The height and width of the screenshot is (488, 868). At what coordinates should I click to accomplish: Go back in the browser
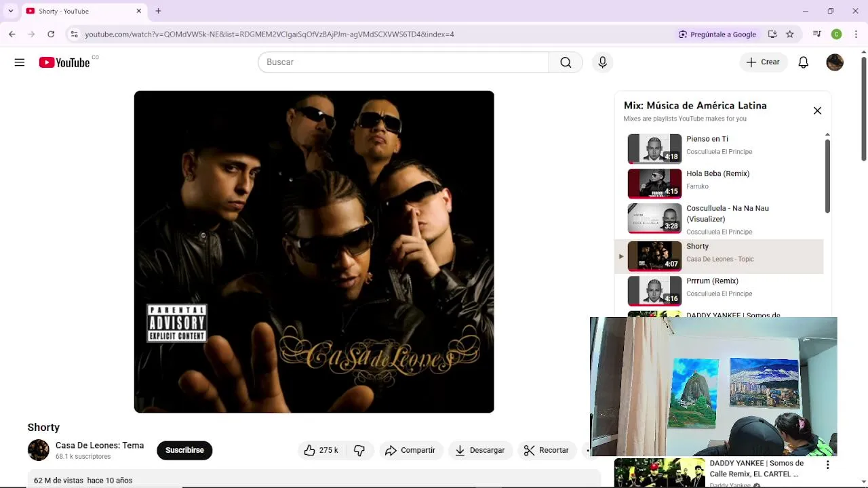click(12, 34)
